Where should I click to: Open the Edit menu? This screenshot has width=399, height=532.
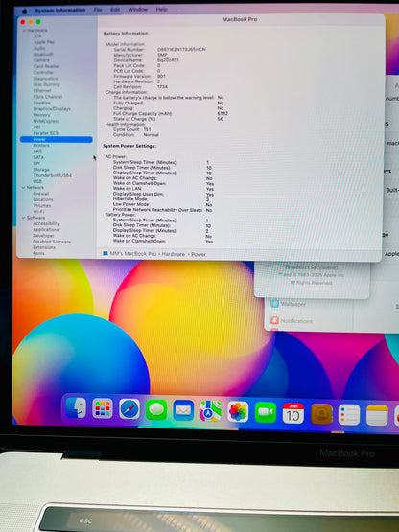(x=115, y=10)
